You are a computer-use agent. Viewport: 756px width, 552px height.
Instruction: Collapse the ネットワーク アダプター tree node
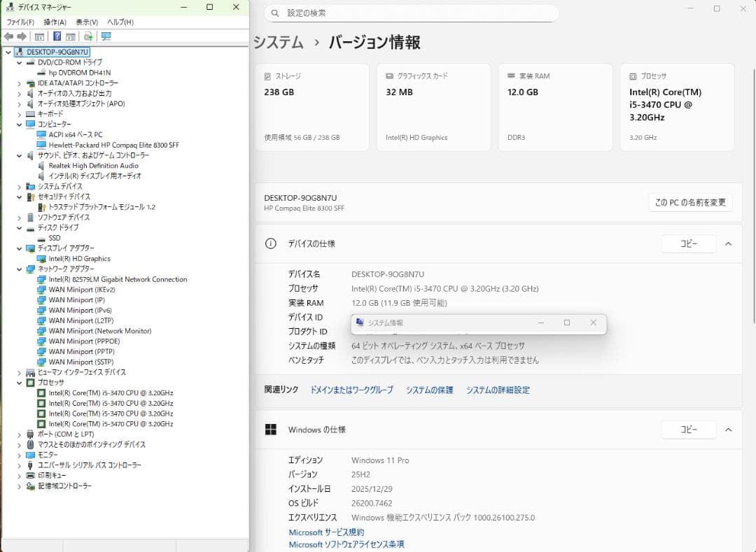point(19,269)
